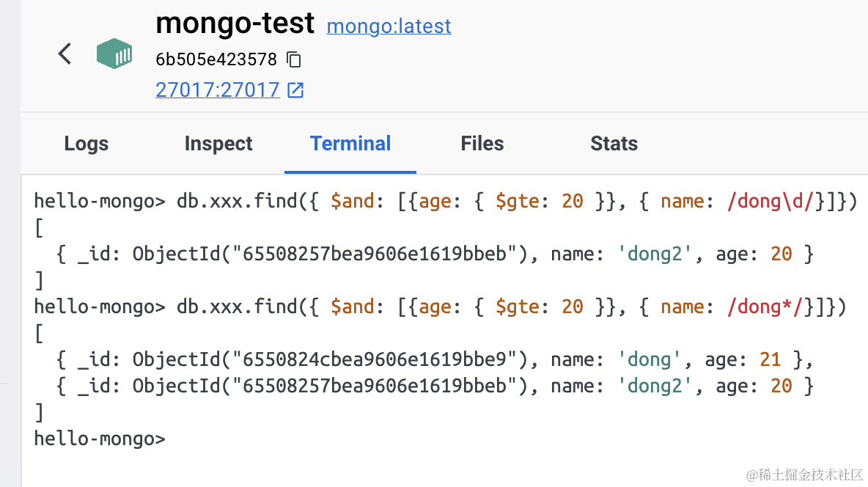Click the teal container icon
The image size is (868, 487).
pos(114,54)
